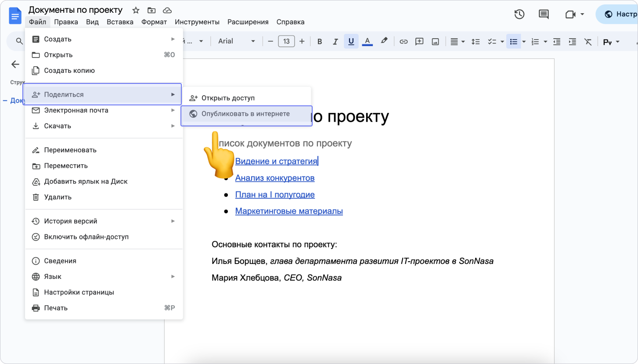The height and width of the screenshot is (364, 638).
Task: Toggle underline formatting
Action: pos(351,41)
